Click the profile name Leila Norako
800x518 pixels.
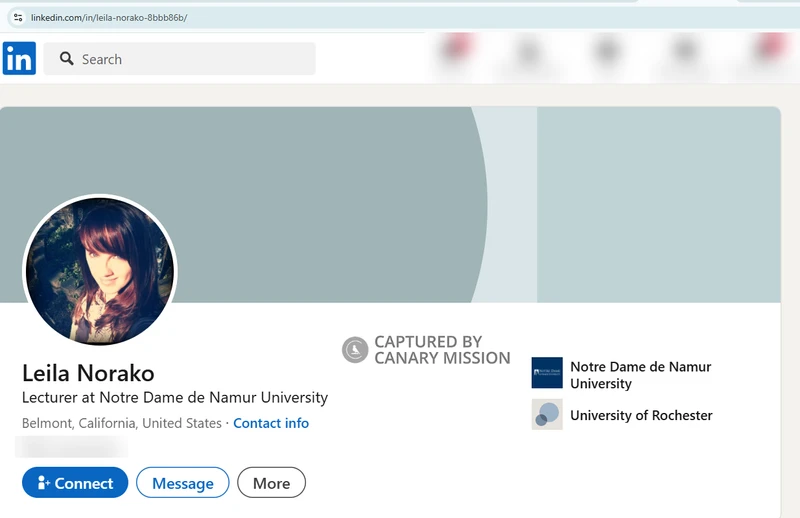pos(88,373)
